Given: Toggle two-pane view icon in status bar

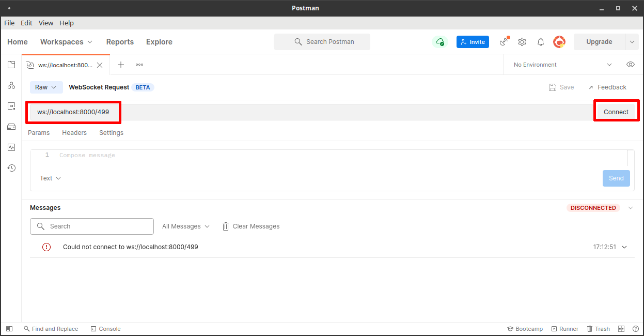Looking at the screenshot, I should (x=622, y=329).
